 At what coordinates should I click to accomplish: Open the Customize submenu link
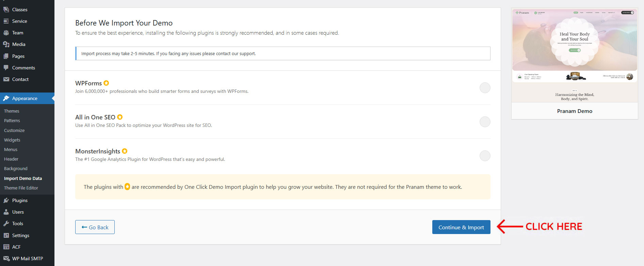click(14, 130)
